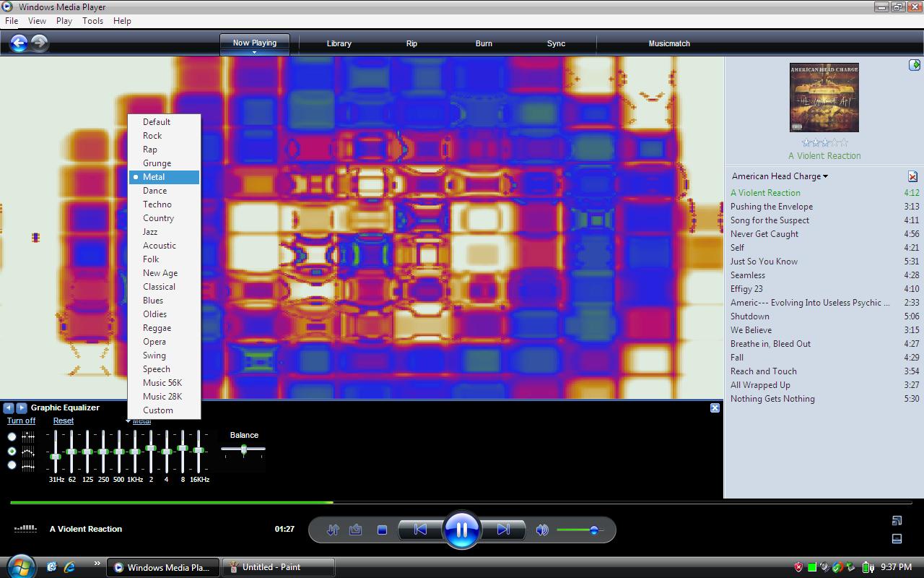The image size is (924, 578).
Task: Open the green square tray icon
Action: [812, 567]
